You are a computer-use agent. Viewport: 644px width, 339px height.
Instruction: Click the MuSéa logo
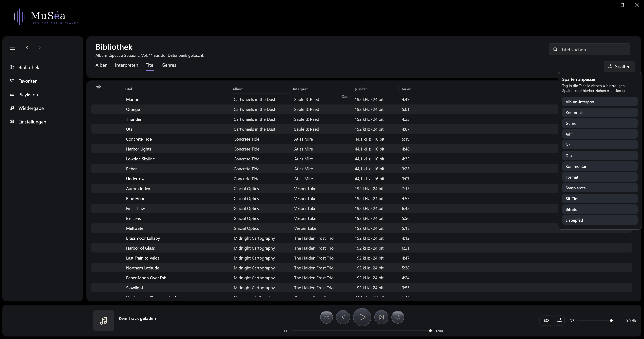pos(46,16)
